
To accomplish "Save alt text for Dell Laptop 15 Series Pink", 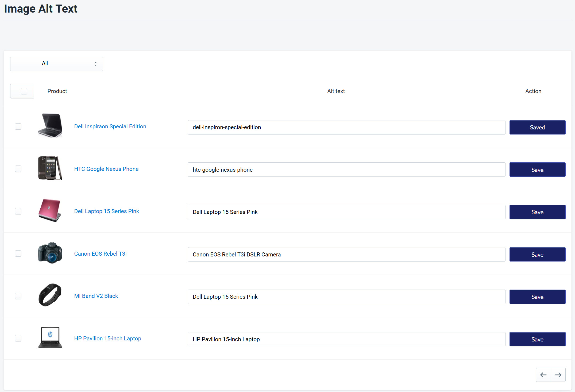I will pyautogui.click(x=537, y=212).
